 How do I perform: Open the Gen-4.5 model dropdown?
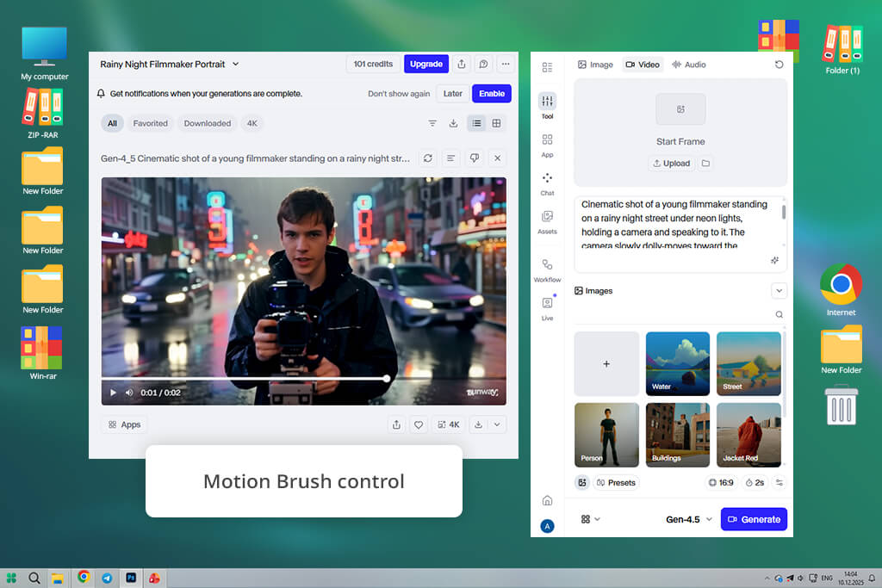click(x=689, y=519)
